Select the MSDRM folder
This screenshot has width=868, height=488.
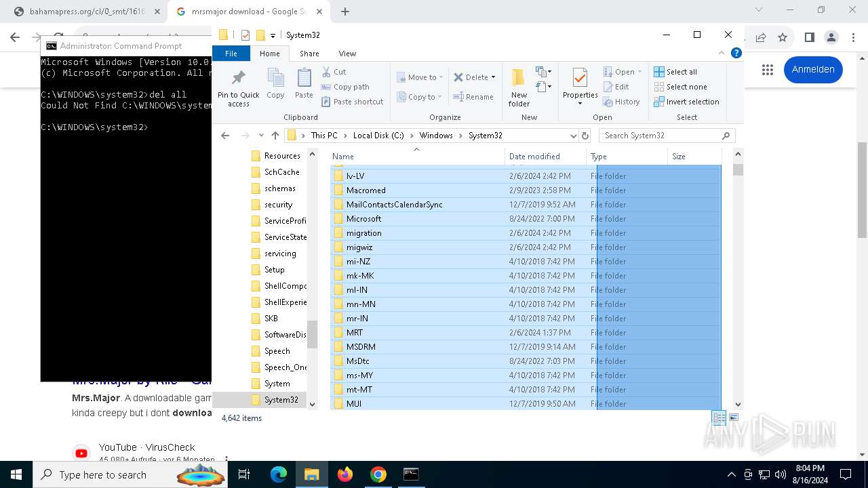(x=526, y=347)
